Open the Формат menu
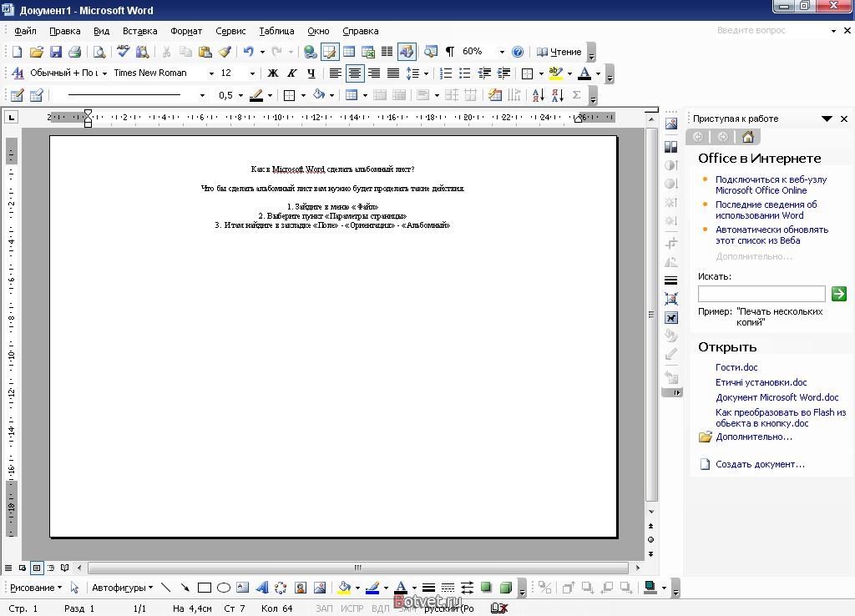The image size is (855, 616). coord(186,31)
